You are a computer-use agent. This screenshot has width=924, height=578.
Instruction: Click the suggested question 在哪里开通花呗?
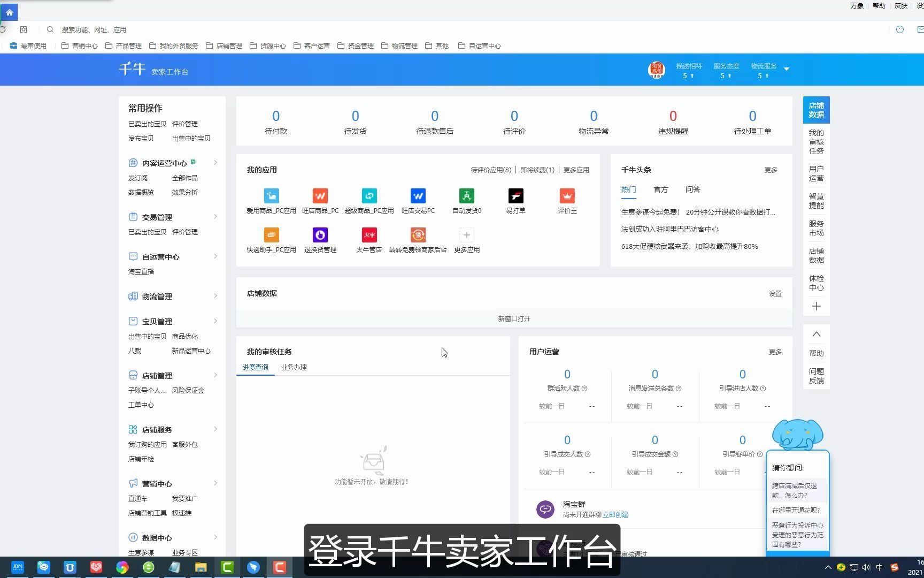[x=796, y=511]
